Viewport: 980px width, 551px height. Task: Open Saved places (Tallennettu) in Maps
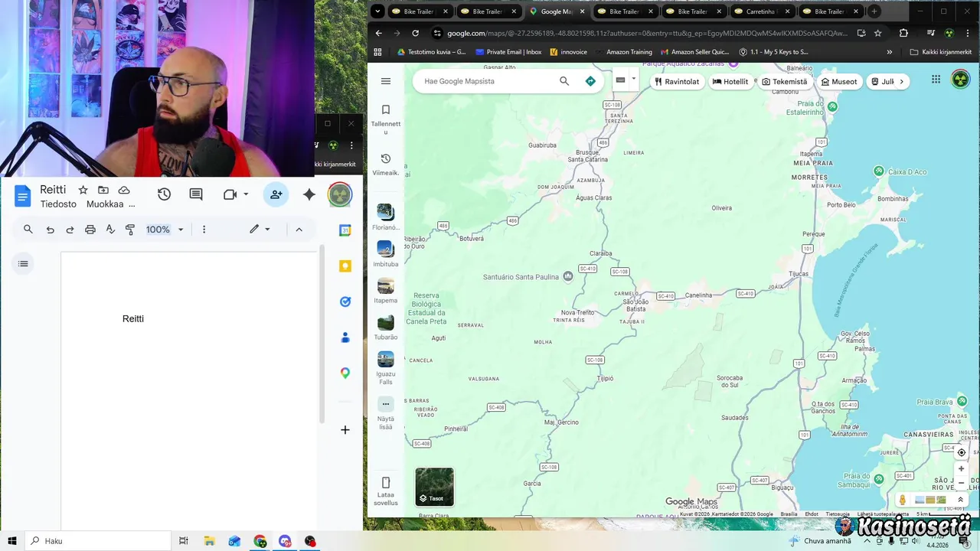click(386, 120)
